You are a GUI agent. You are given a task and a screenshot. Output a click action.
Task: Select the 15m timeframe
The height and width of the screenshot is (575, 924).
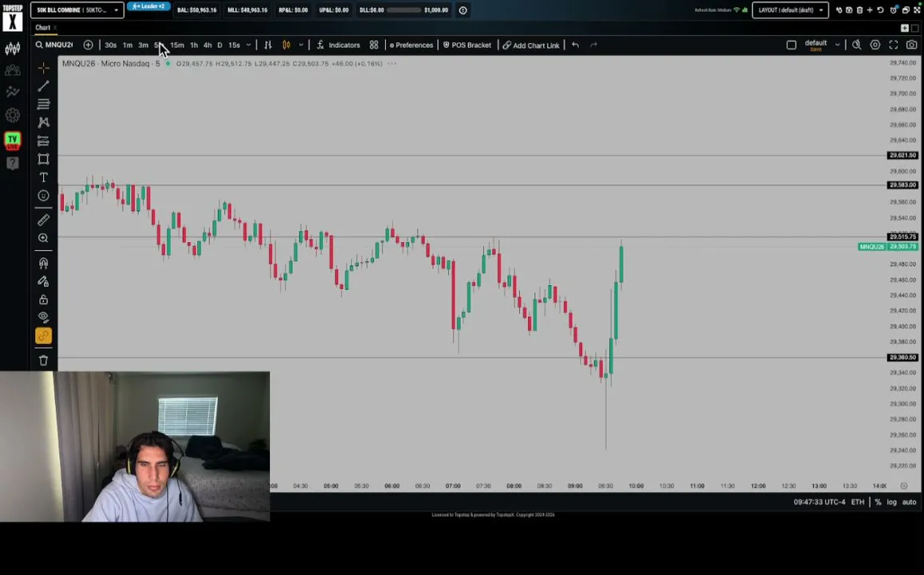176,46
